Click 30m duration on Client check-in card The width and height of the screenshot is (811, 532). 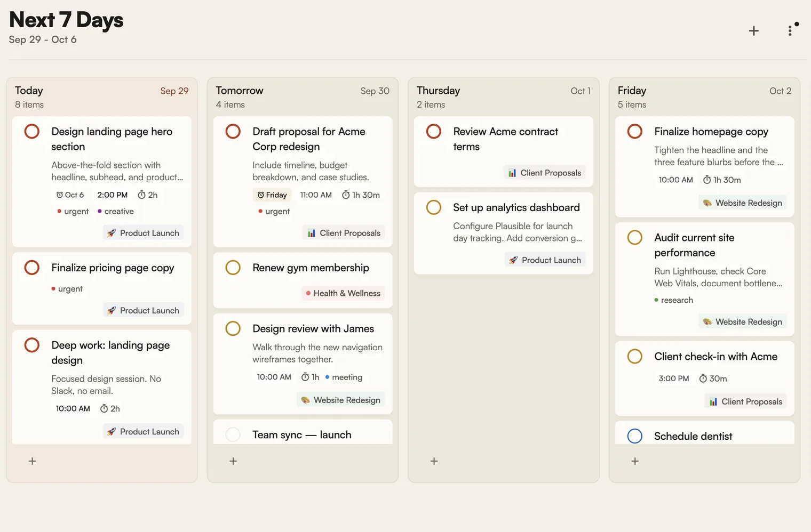pos(713,378)
